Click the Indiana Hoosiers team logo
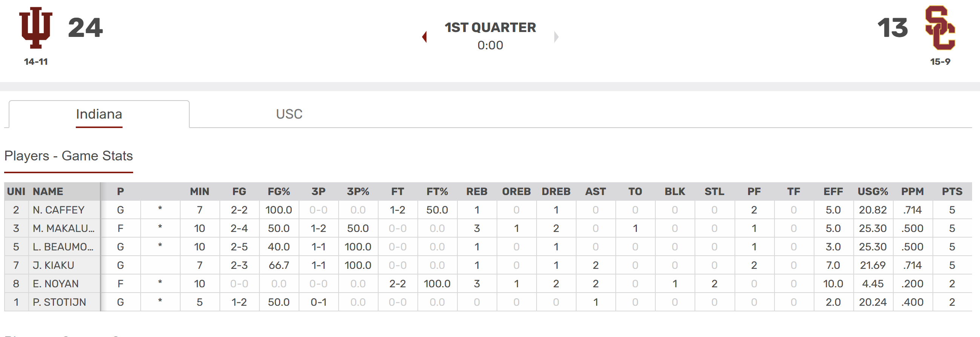This screenshot has height=337, width=980. click(36, 28)
